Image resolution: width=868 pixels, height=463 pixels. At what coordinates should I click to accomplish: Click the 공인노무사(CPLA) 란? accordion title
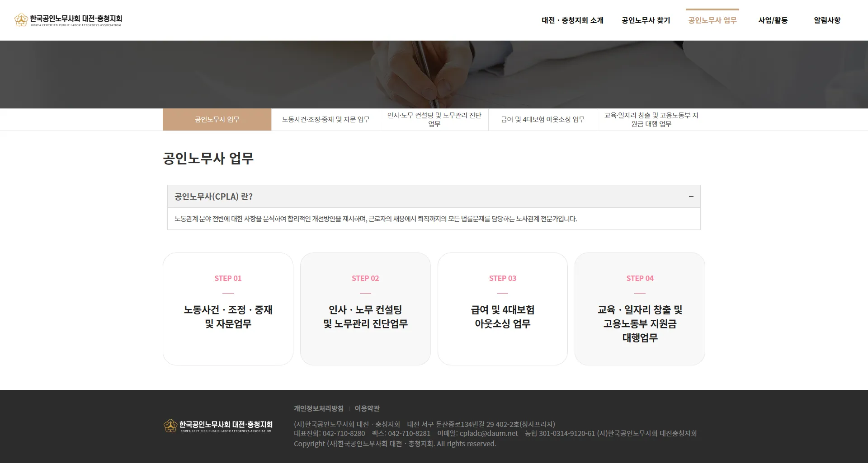213,196
